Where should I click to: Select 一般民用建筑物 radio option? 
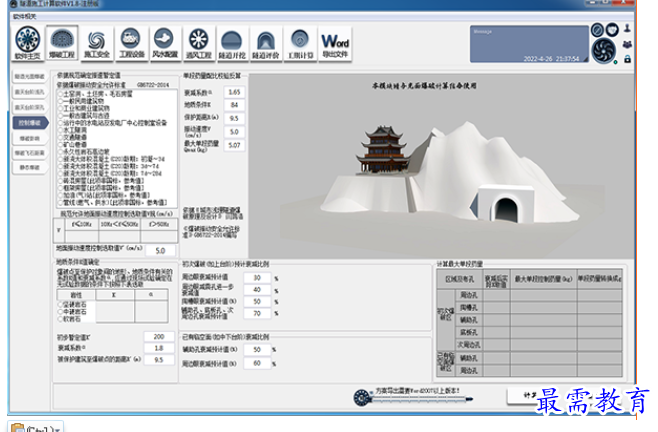point(81,101)
